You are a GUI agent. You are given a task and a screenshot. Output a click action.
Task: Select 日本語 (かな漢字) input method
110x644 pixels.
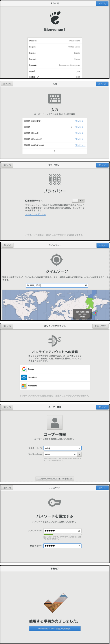pyautogui.click(x=55, y=121)
